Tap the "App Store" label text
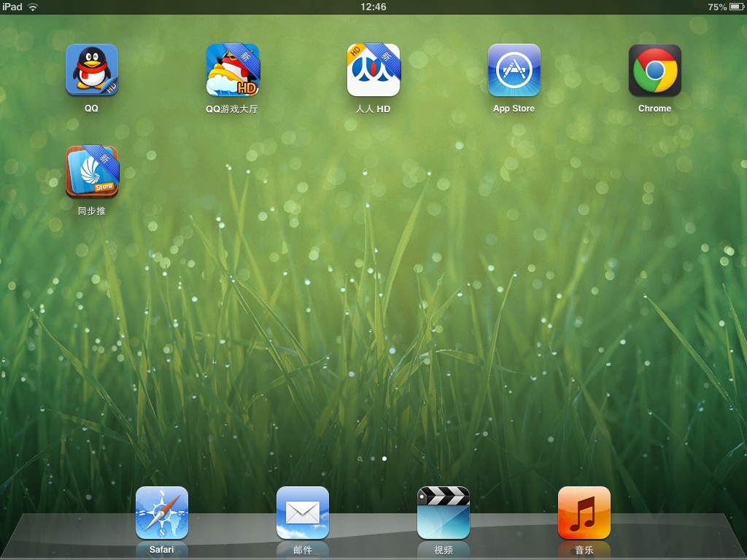This screenshot has height=560, width=747. coord(514,109)
